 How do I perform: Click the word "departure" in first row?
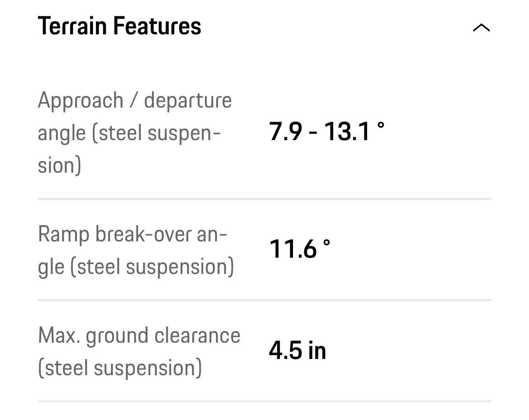188,100
